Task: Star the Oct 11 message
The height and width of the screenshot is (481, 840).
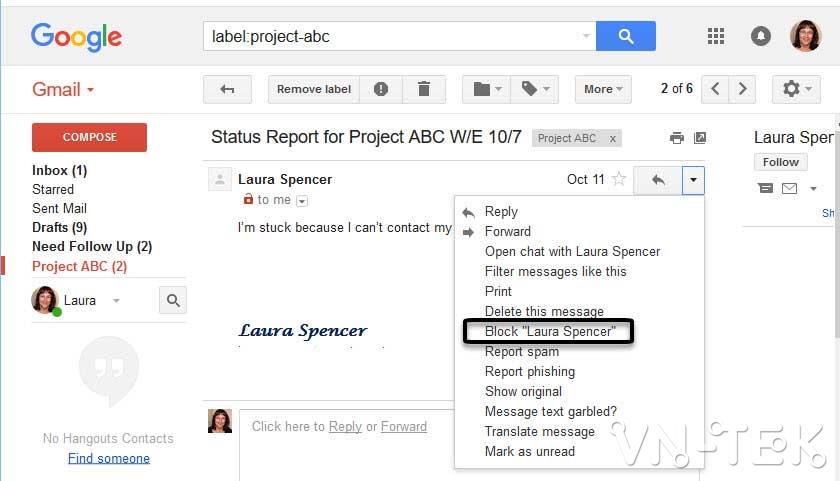Action: [x=619, y=178]
